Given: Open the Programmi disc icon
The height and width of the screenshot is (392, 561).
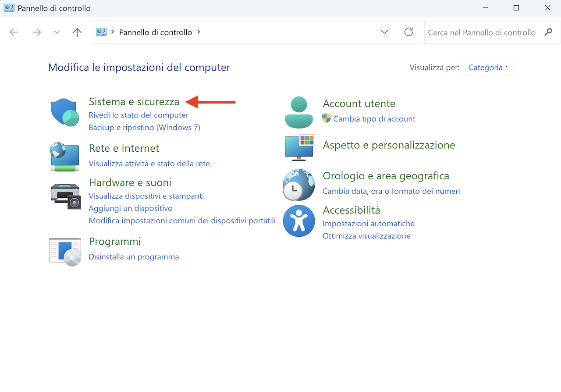Looking at the screenshot, I should point(65,252).
